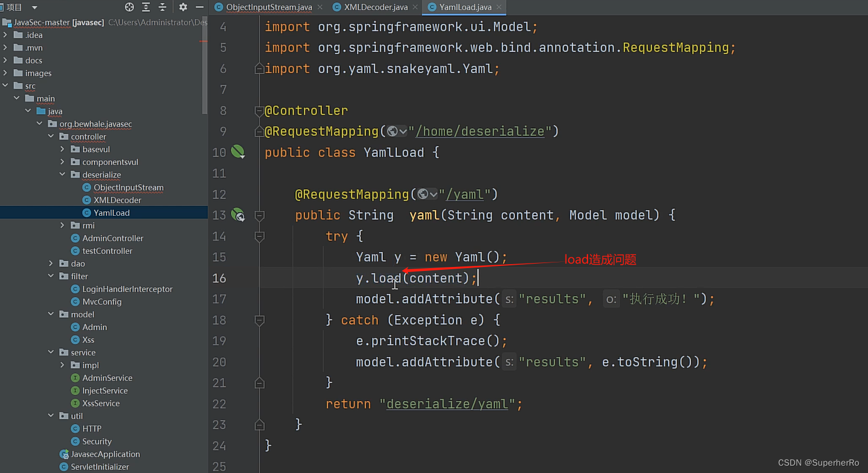
Task: Open ServletInitializer class
Action: pos(100,467)
